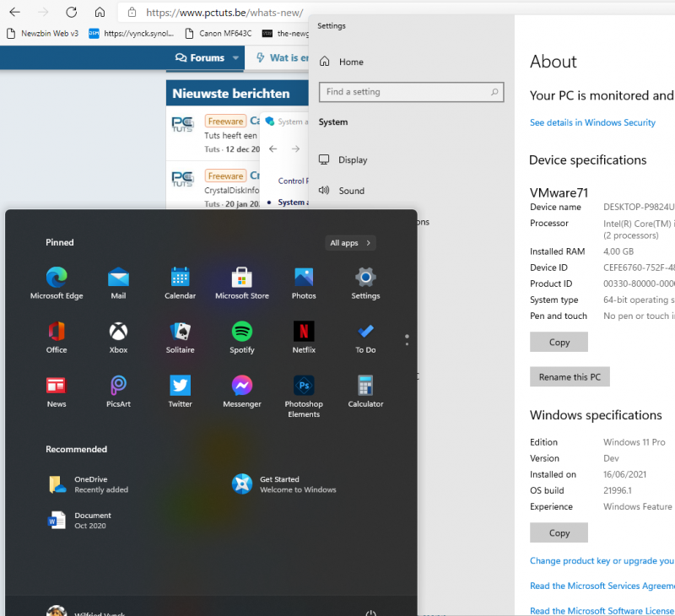The height and width of the screenshot is (616, 675).
Task: Launch the Mail app
Action: (x=118, y=283)
